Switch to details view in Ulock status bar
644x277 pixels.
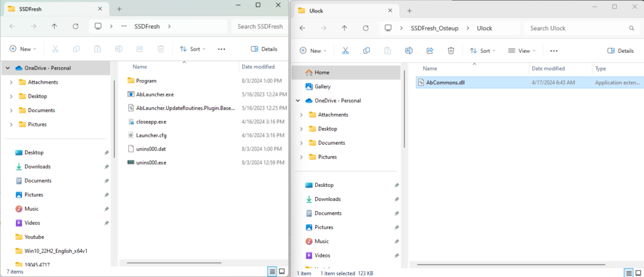pos(628,272)
